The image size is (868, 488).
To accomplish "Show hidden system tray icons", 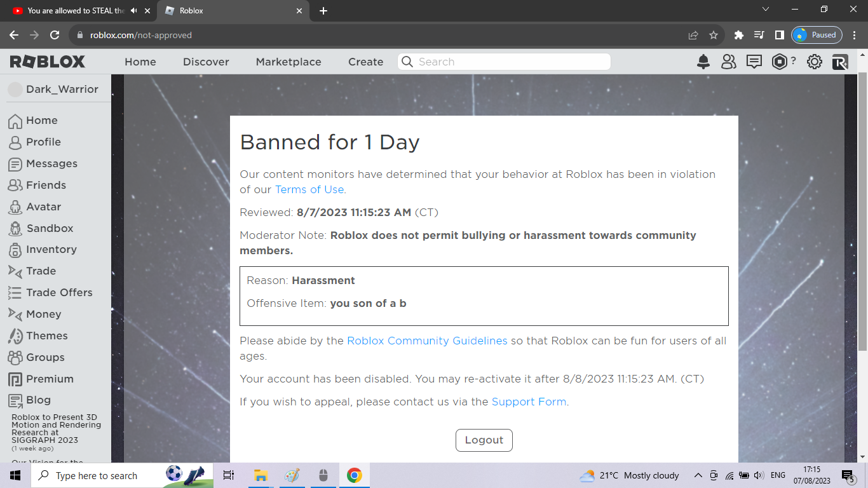I will tap(698, 475).
